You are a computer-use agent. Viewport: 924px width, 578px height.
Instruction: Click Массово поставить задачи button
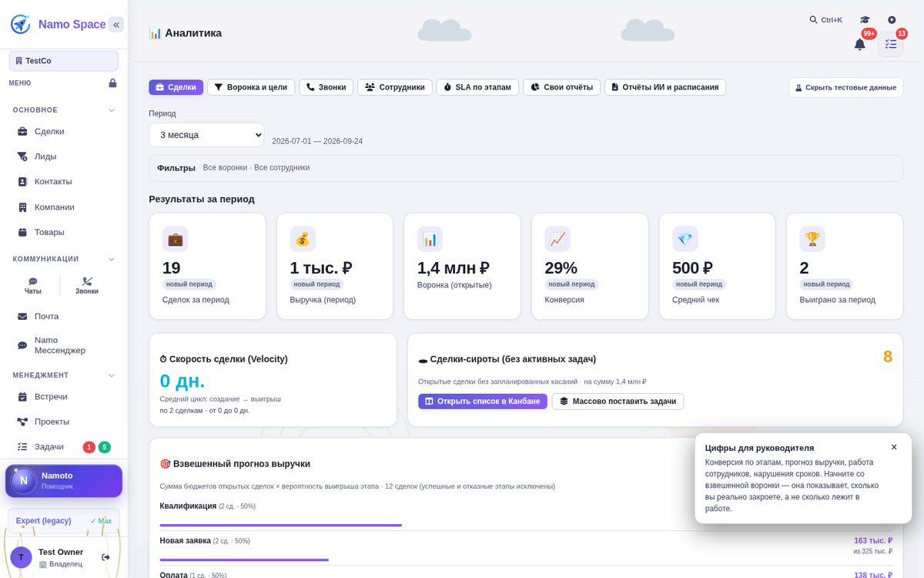click(x=618, y=402)
